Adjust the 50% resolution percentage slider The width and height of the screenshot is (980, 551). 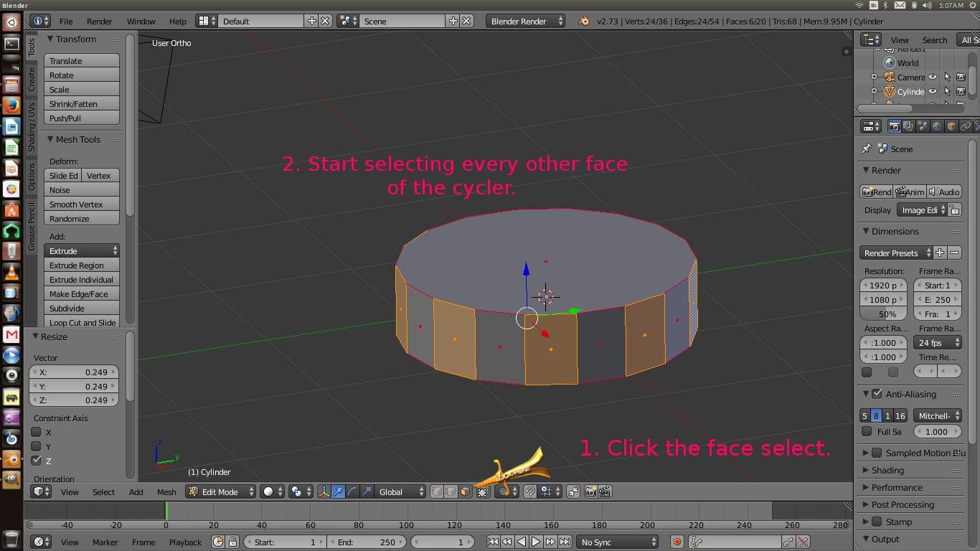click(882, 314)
